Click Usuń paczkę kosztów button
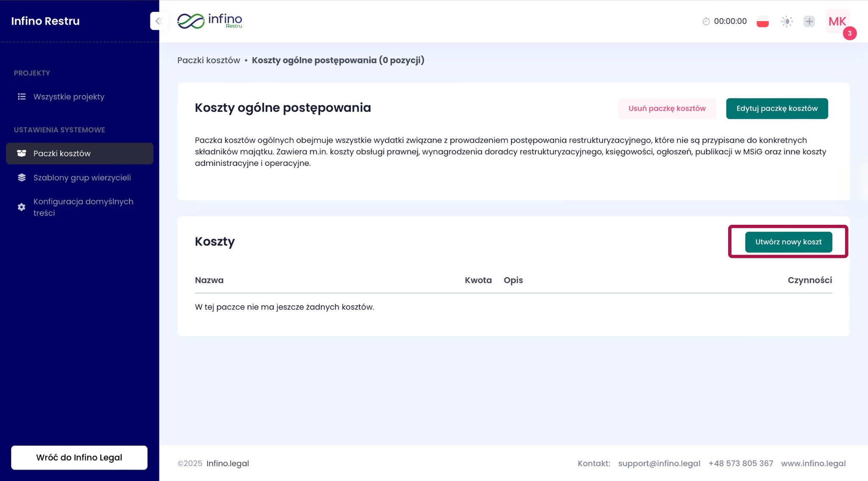 [667, 109]
